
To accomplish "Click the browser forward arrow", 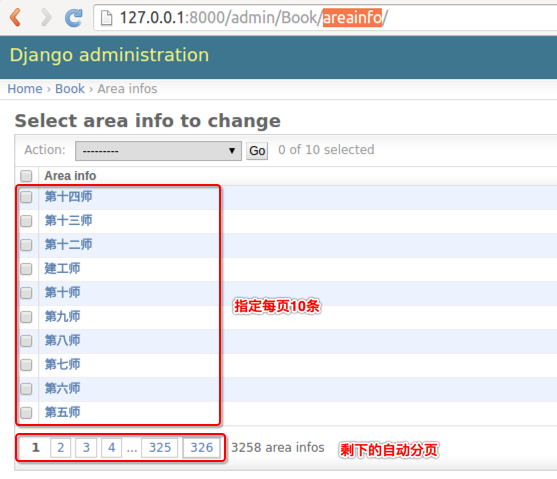I will (x=46, y=17).
